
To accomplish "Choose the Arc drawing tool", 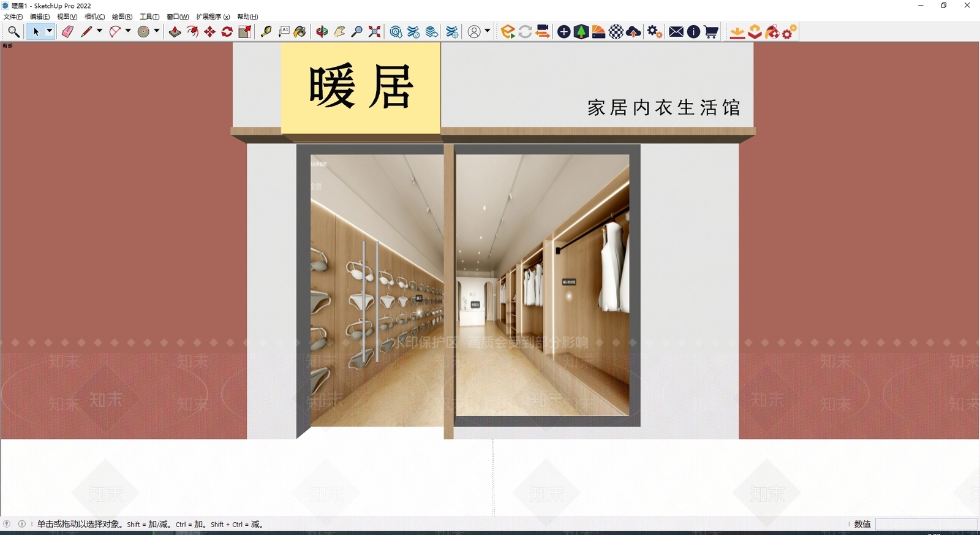I will coord(115,32).
